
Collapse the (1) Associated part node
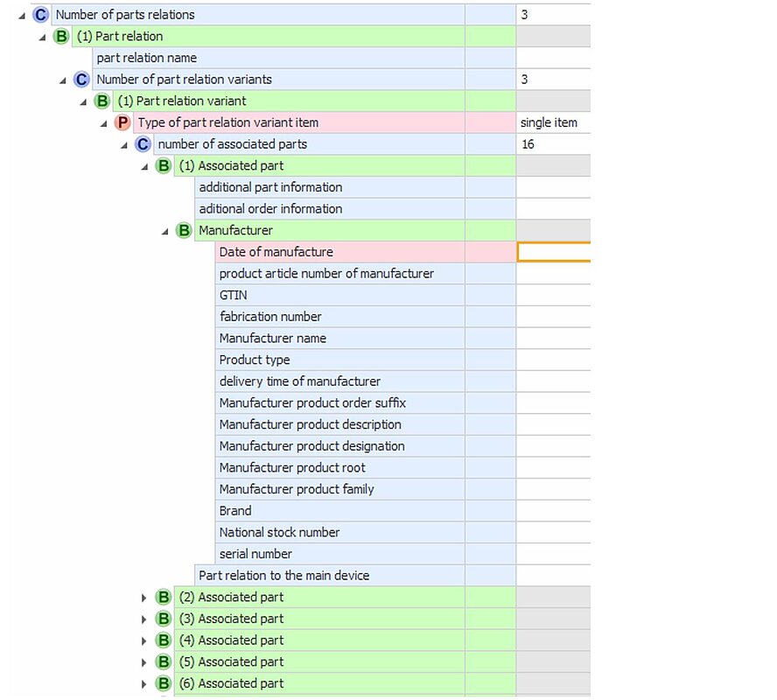pyautogui.click(x=145, y=166)
